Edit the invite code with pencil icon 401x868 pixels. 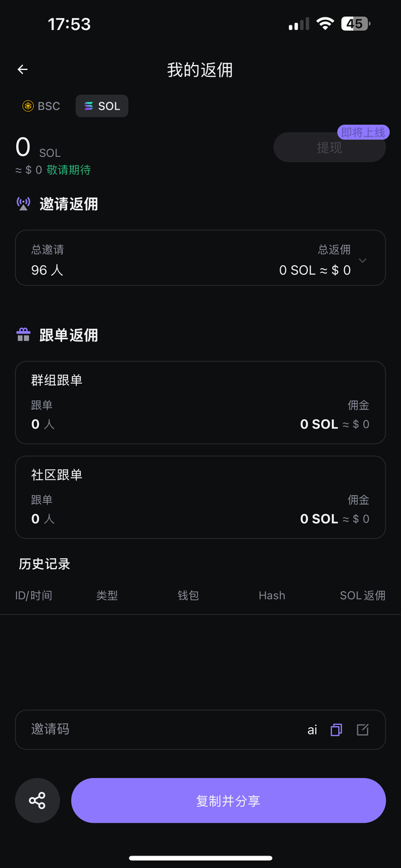click(363, 730)
